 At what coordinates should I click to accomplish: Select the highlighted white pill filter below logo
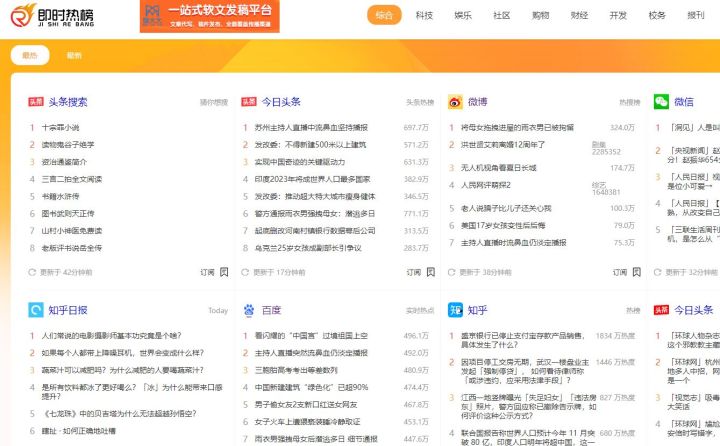[30, 55]
